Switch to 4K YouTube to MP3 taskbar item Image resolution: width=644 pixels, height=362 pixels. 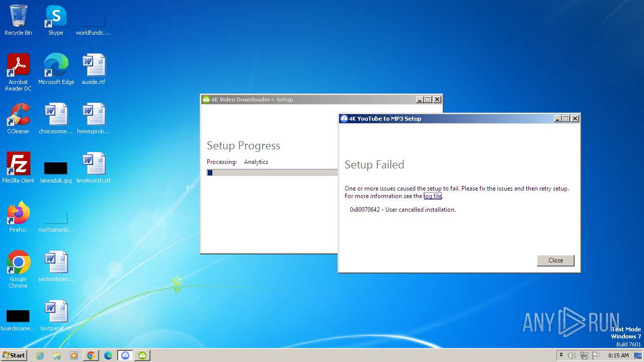125,355
